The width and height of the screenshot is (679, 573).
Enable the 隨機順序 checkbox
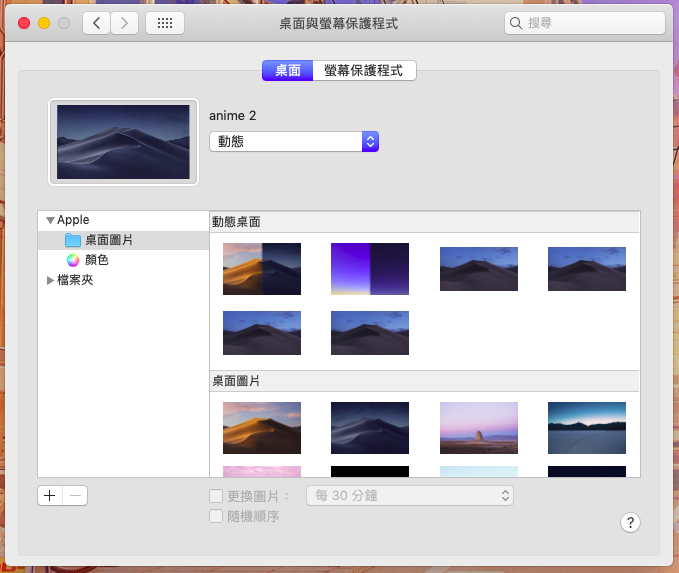point(215,517)
